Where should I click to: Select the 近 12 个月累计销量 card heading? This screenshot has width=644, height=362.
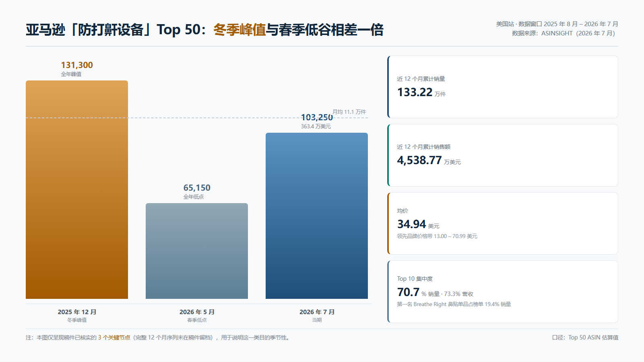(x=421, y=79)
